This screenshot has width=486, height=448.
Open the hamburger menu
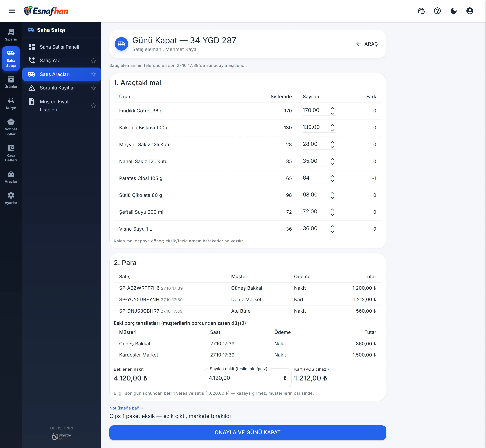click(x=12, y=11)
